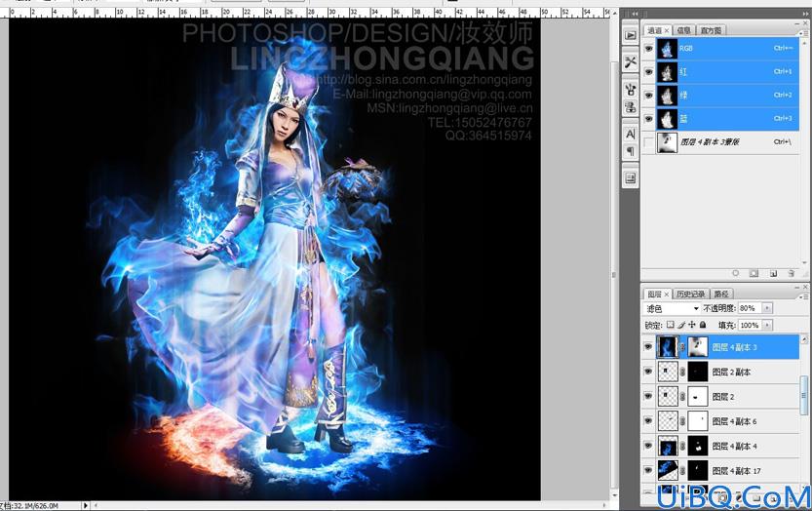The height and width of the screenshot is (511, 812).
Task: Click the 填充 100% field
Action: [751, 325]
